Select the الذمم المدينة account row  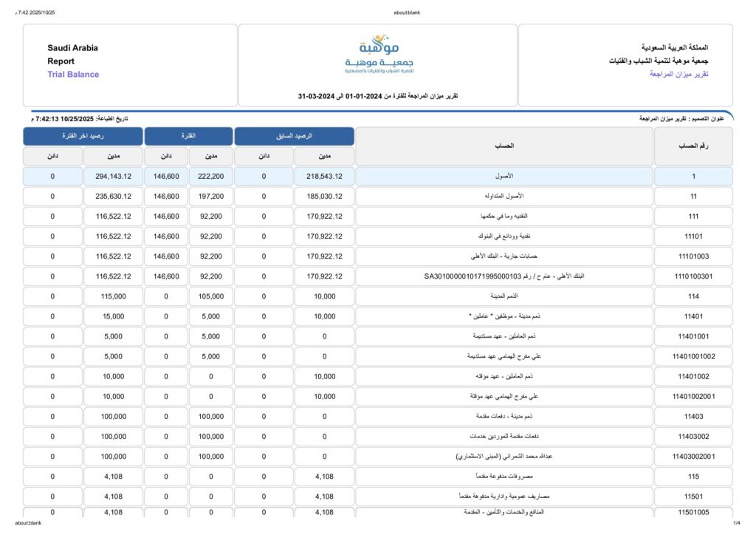504,296
